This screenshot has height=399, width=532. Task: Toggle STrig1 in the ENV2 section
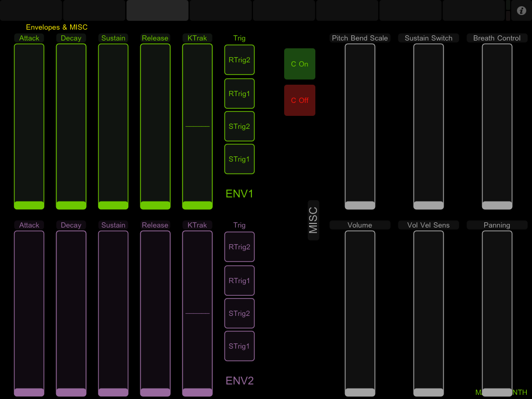tap(240, 346)
